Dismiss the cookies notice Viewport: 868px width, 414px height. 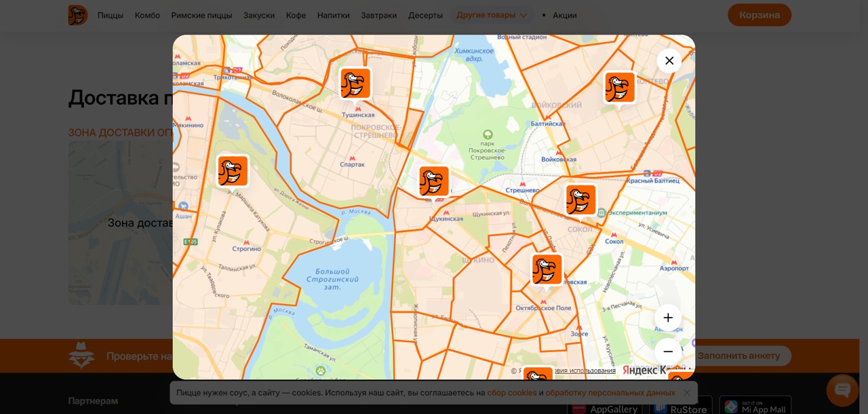[687, 393]
